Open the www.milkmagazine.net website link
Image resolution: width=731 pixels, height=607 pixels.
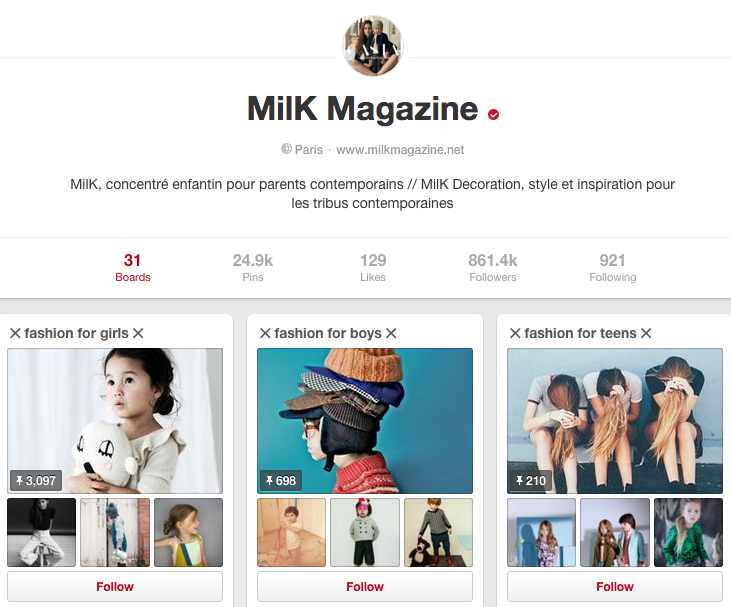point(400,150)
